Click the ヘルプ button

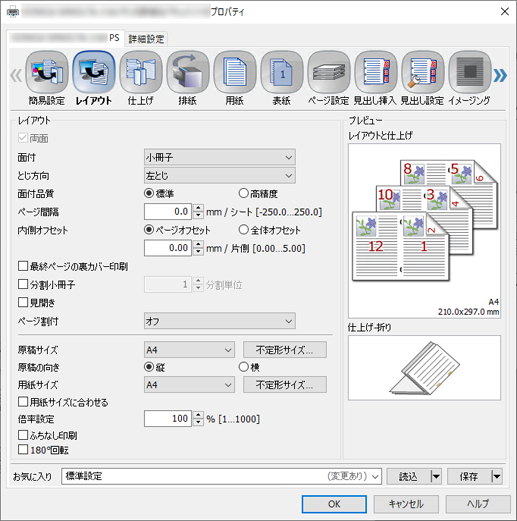(x=478, y=504)
